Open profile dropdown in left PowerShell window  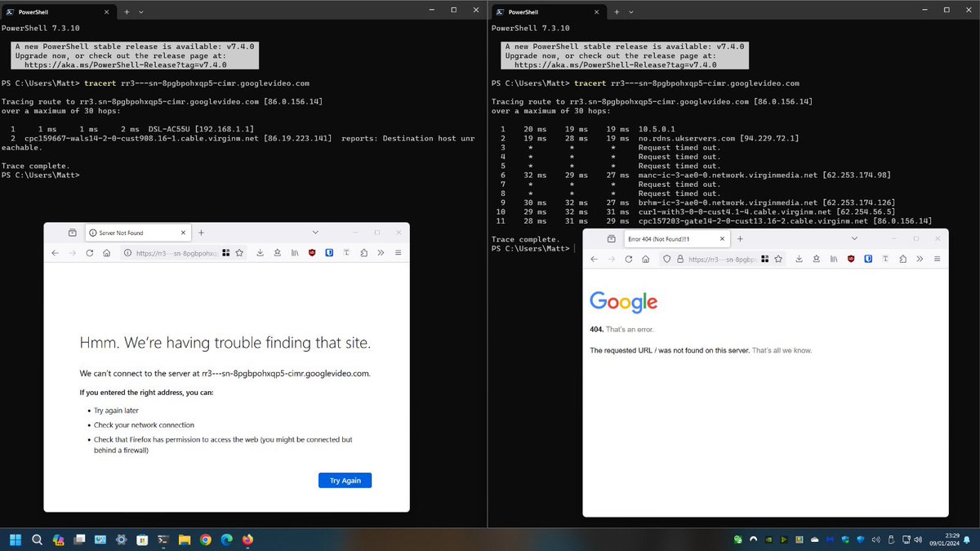(x=141, y=12)
